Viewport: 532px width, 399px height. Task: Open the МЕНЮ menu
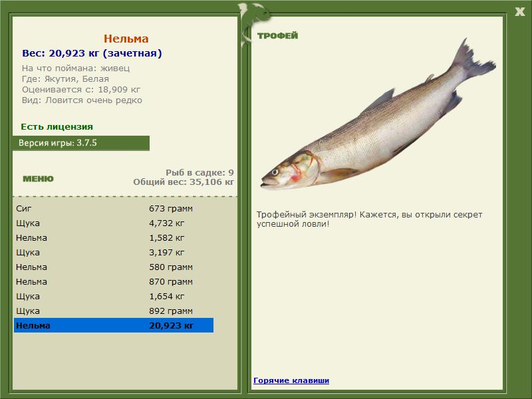coord(38,179)
